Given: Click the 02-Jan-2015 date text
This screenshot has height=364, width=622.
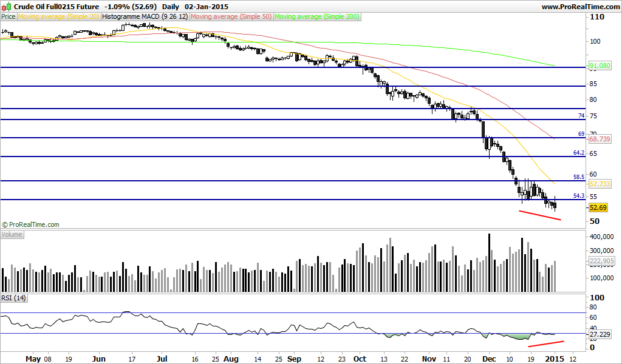Looking at the screenshot, I should [207, 7].
